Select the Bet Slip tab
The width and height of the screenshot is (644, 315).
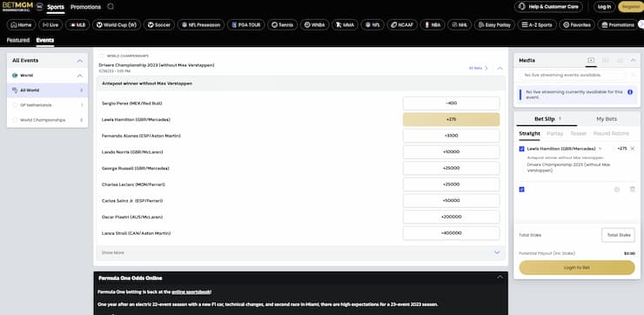547,119
